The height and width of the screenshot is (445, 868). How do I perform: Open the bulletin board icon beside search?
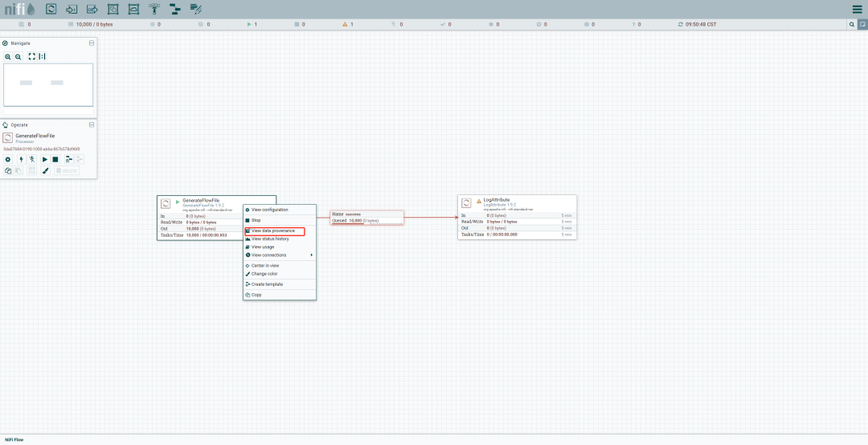click(x=862, y=24)
